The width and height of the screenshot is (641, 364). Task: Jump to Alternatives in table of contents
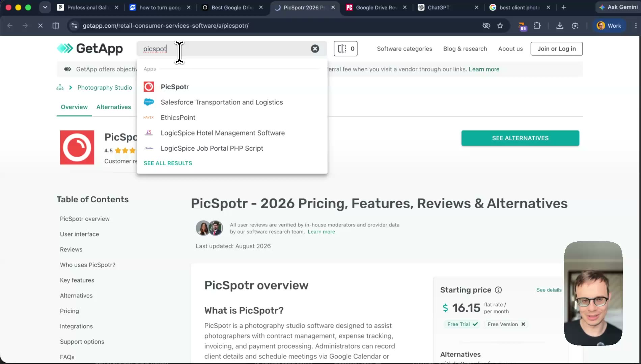(x=76, y=296)
